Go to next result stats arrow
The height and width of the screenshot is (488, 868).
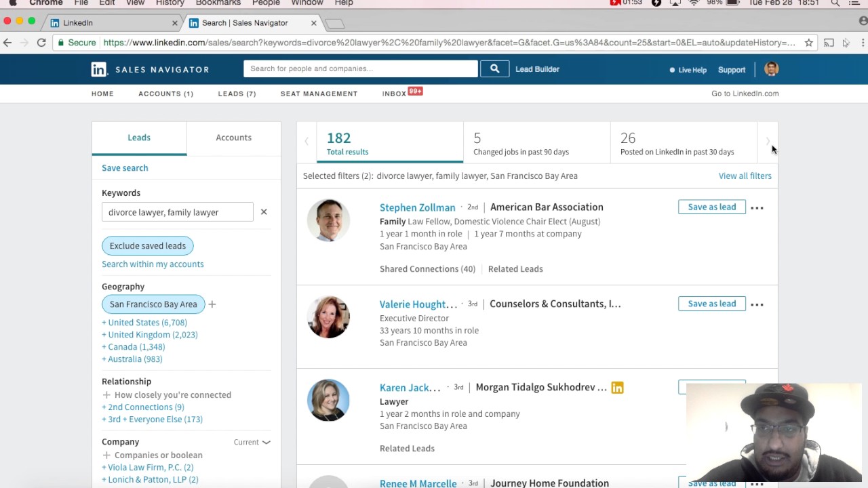[x=768, y=142]
